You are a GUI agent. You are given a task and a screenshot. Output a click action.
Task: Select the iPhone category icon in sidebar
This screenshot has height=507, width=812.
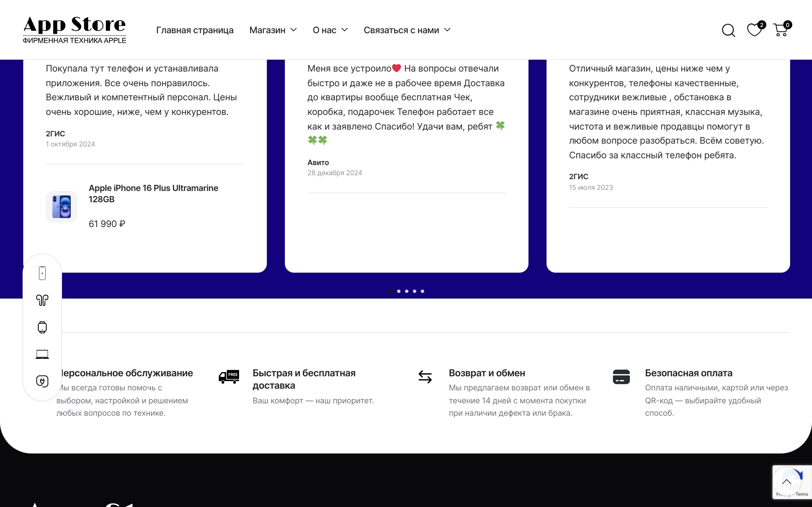click(42, 273)
